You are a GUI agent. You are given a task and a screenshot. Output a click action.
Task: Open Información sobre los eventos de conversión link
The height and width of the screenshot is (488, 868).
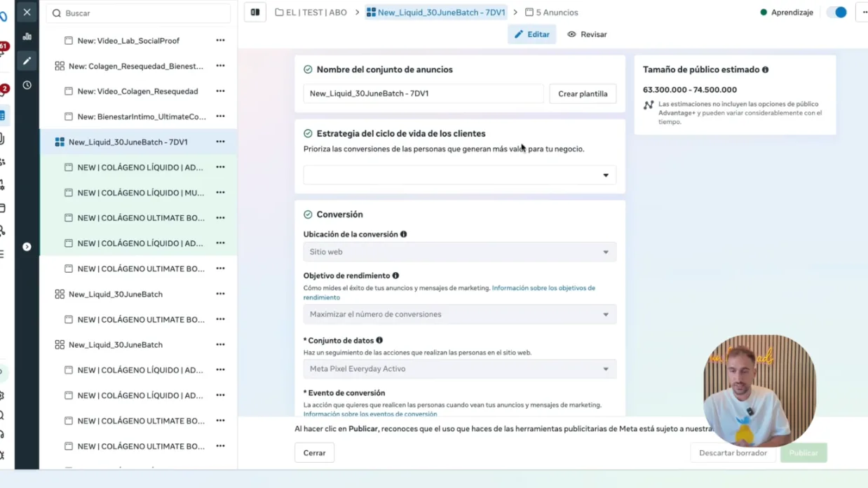click(x=370, y=414)
